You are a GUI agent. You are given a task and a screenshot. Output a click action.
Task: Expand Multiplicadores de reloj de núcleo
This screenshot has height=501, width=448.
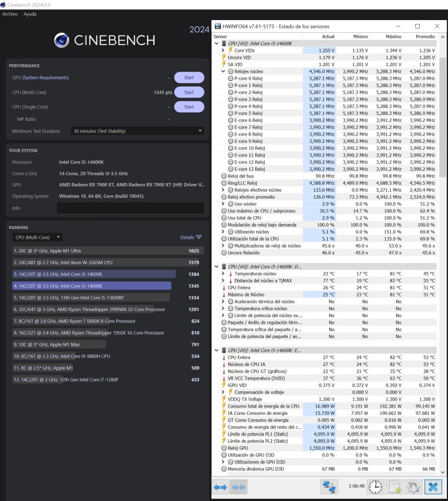click(x=223, y=246)
